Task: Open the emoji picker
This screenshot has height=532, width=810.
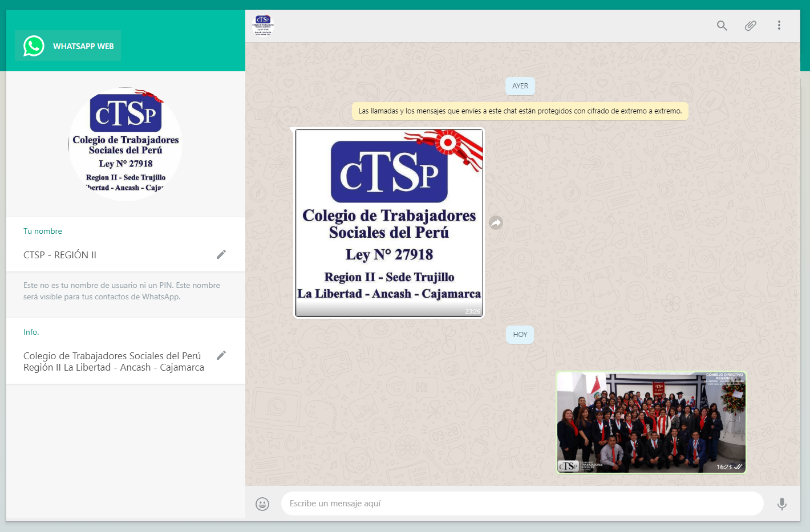Action: click(x=262, y=504)
